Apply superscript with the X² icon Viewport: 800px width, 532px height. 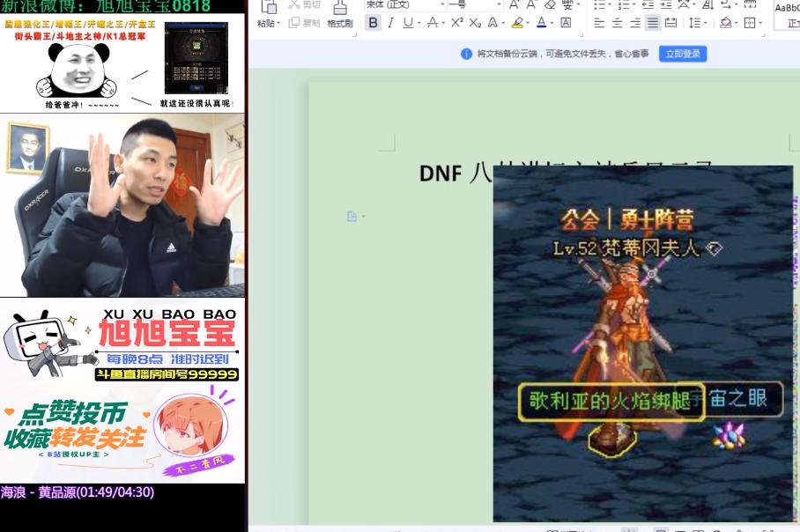coord(456,24)
